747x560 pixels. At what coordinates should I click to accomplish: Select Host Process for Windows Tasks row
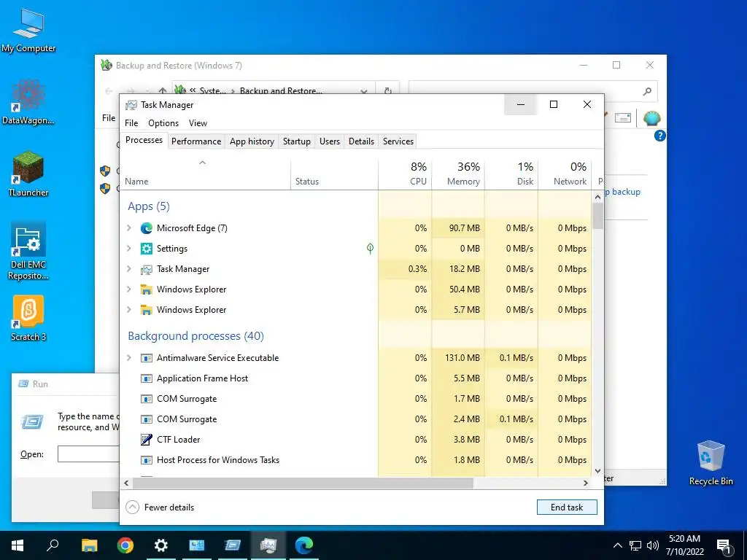tap(356, 460)
